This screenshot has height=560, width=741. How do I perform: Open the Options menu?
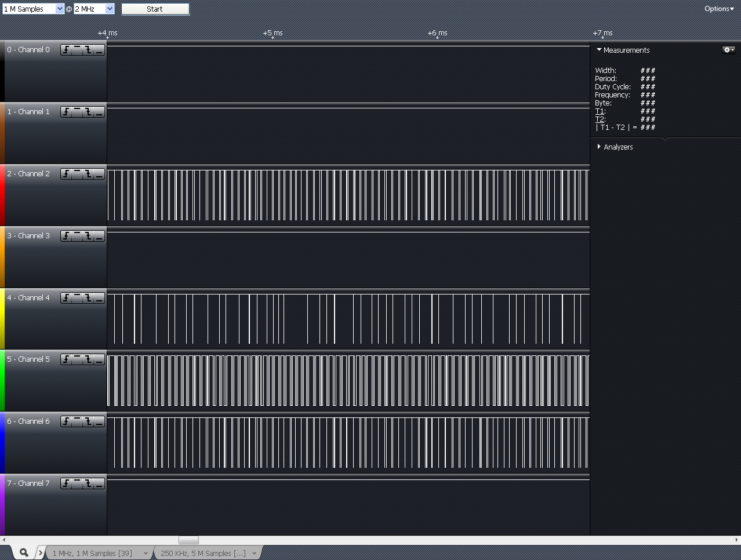pos(719,9)
